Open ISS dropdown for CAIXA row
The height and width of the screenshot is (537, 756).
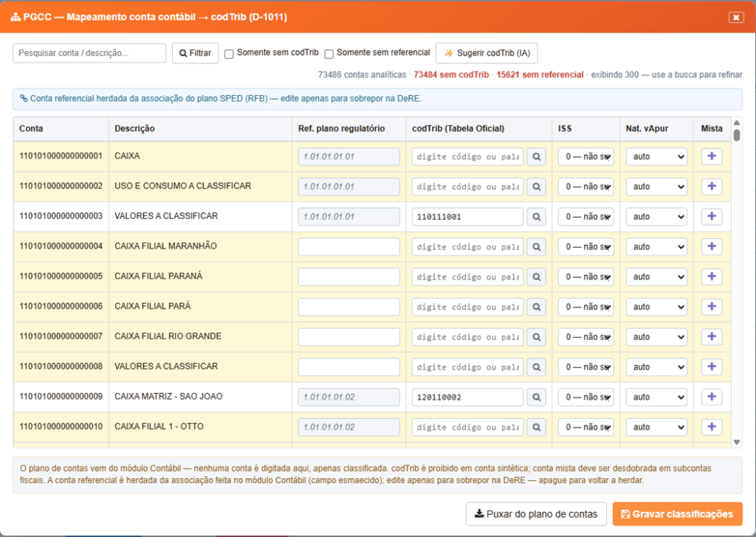pos(585,156)
